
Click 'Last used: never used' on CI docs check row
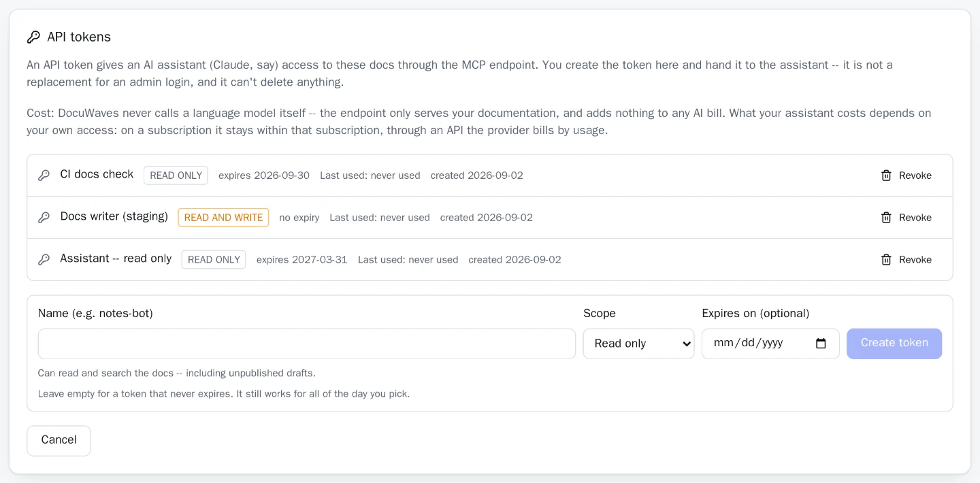coord(370,176)
